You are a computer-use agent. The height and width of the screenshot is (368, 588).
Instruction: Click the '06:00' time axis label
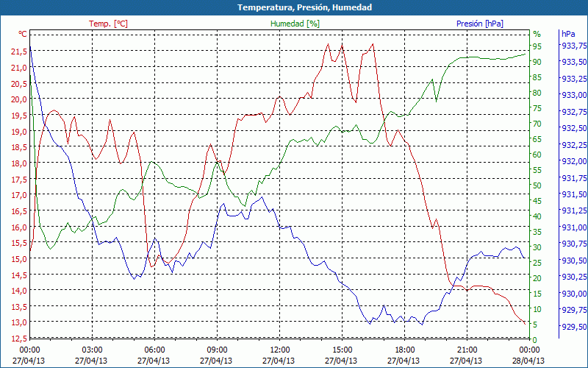tap(154, 350)
